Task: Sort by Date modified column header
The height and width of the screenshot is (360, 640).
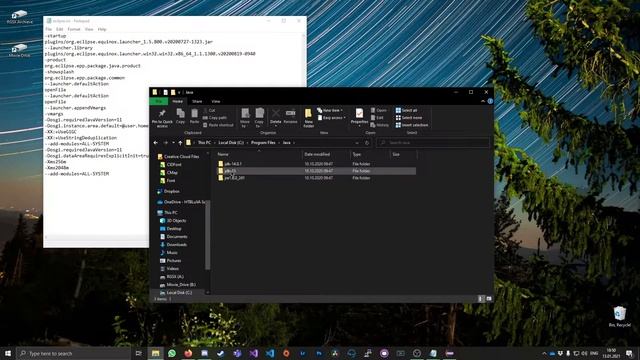Action: 326,154
